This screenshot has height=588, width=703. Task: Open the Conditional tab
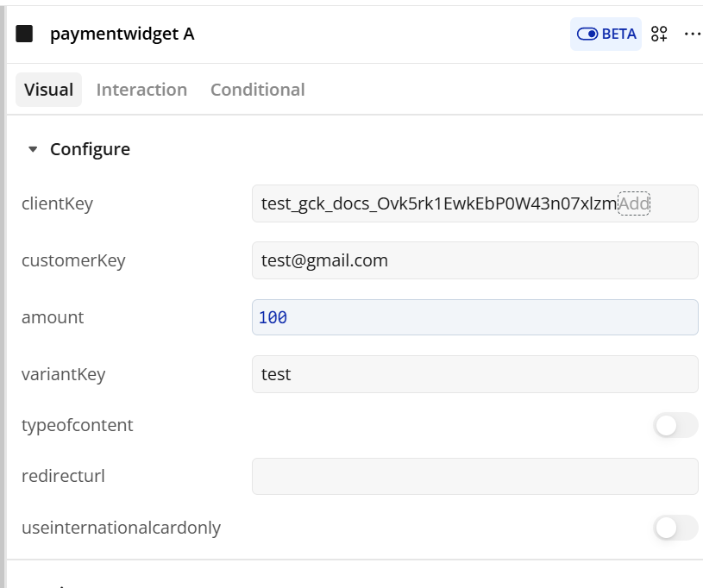click(257, 90)
